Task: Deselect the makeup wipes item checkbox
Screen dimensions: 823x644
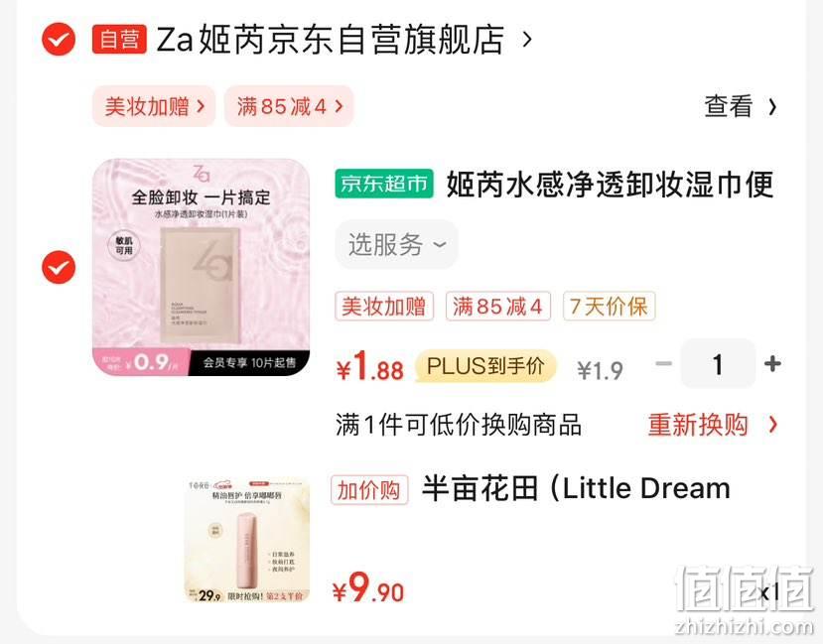Action: [59, 268]
